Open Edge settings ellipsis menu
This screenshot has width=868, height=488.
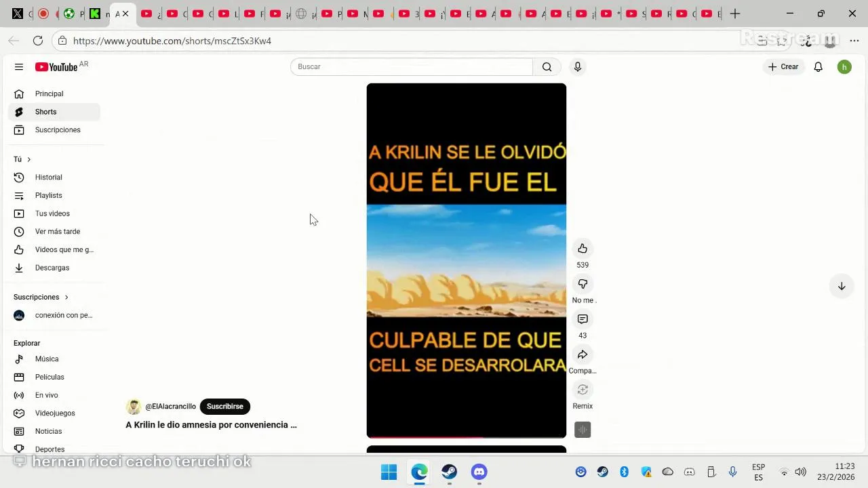click(x=854, y=41)
